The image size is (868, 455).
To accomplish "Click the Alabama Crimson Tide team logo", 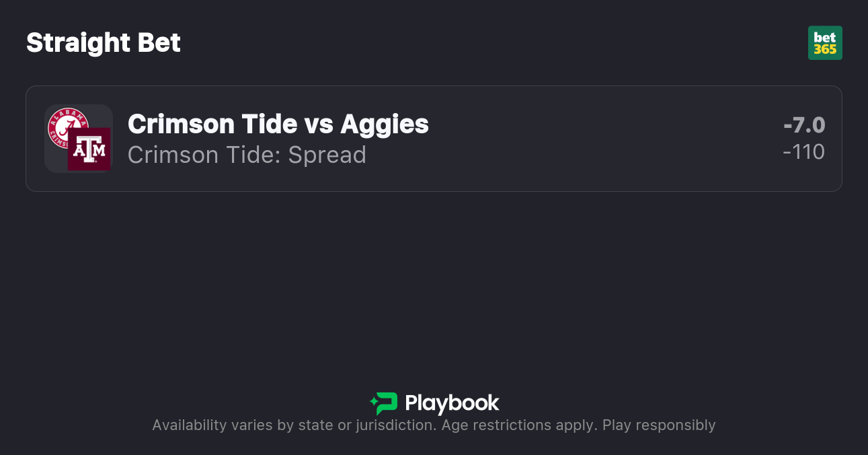I will pos(65,125).
